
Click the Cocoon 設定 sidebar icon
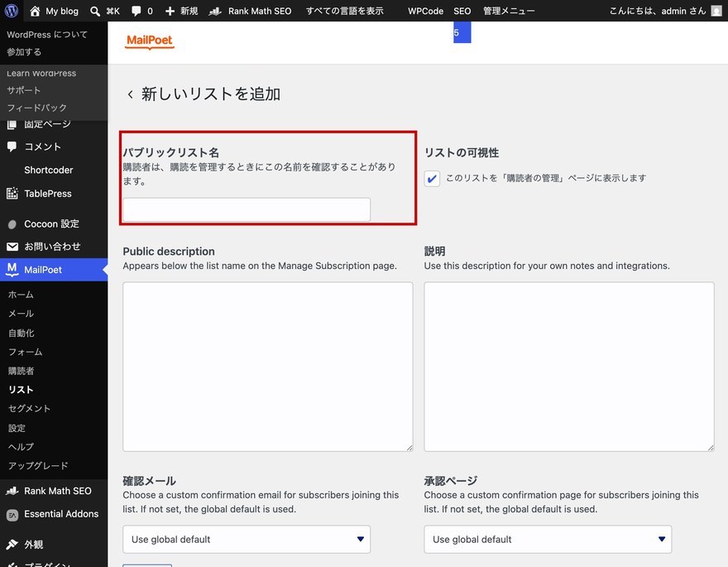[x=12, y=224]
